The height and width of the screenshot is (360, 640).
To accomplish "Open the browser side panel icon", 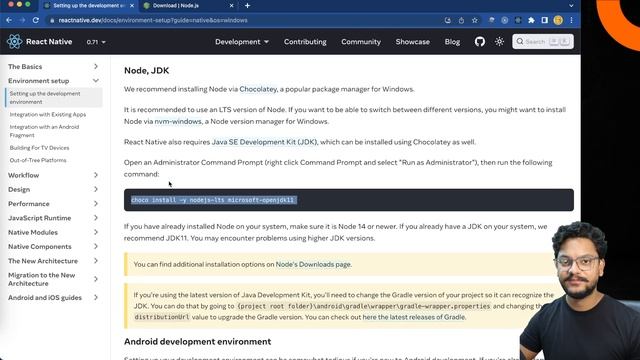I will click(544, 20).
